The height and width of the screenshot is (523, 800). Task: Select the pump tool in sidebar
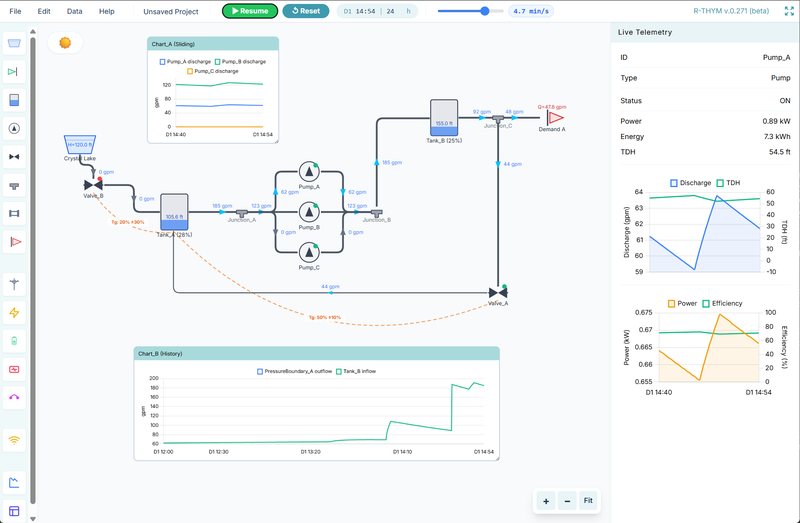pyautogui.click(x=14, y=129)
